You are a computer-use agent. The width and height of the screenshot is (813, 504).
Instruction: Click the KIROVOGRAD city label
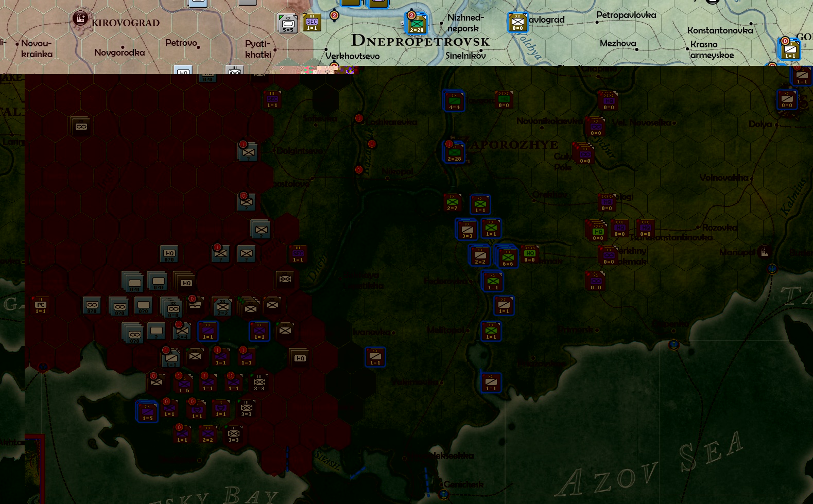click(126, 23)
